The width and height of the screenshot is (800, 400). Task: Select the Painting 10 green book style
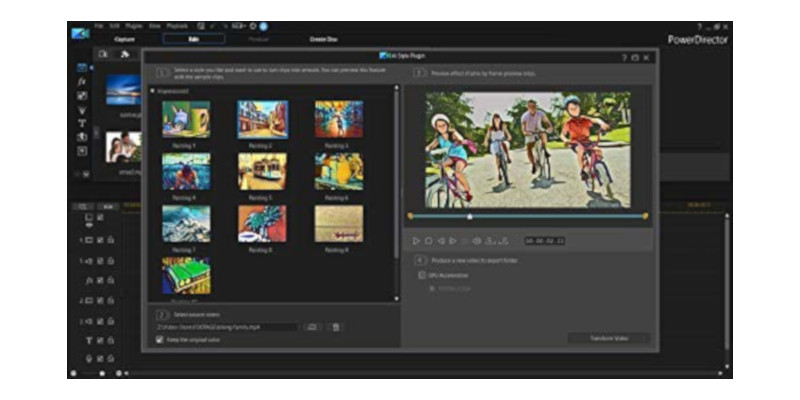(186, 276)
